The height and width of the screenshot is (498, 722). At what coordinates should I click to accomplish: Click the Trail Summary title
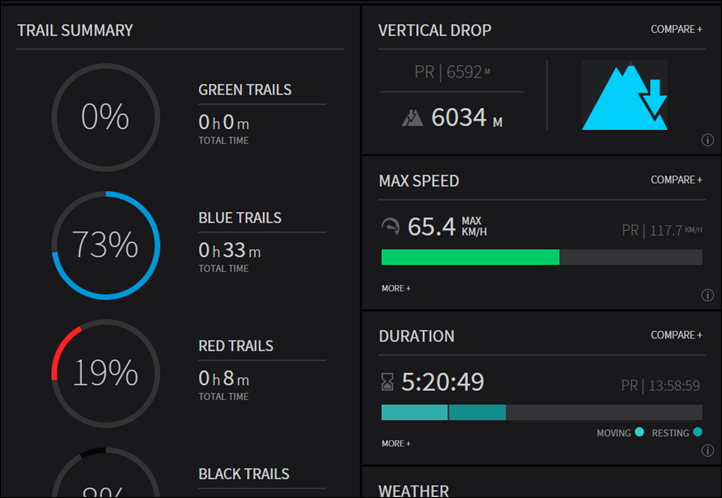click(75, 30)
